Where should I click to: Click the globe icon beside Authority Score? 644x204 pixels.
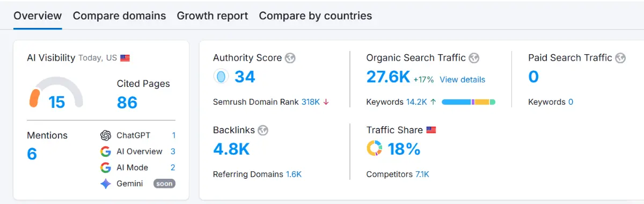[290, 58]
